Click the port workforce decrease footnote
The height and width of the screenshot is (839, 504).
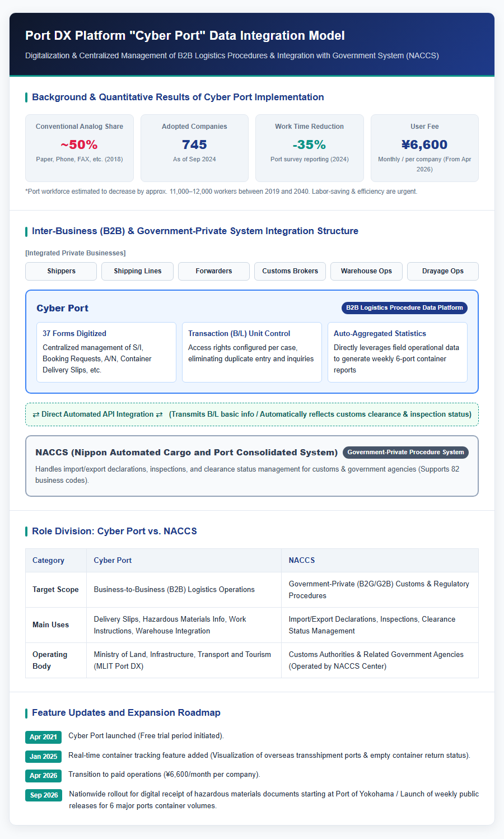click(x=221, y=192)
